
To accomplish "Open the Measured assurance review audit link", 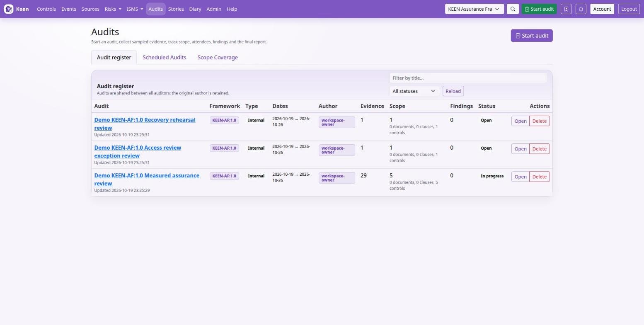I will click(x=147, y=179).
